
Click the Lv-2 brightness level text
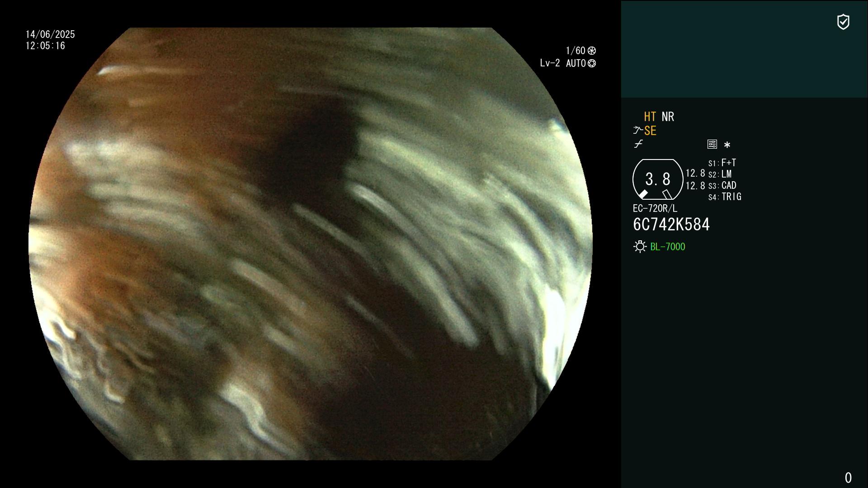pyautogui.click(x=550, y=63)
